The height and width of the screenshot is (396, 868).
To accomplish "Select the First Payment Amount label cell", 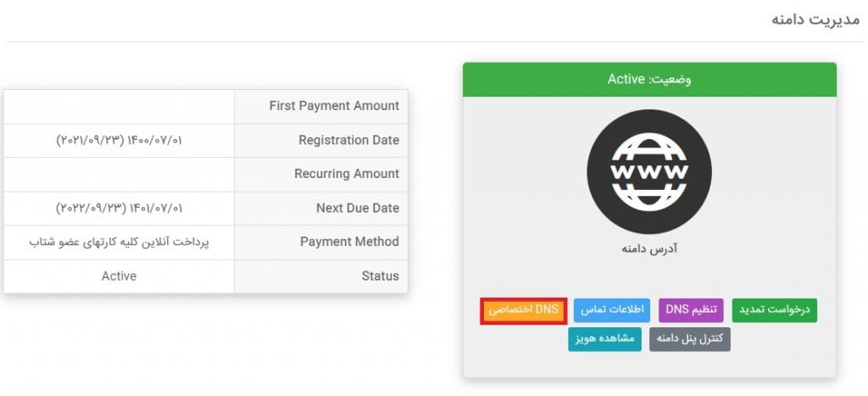I will click(x=321, y=106).
